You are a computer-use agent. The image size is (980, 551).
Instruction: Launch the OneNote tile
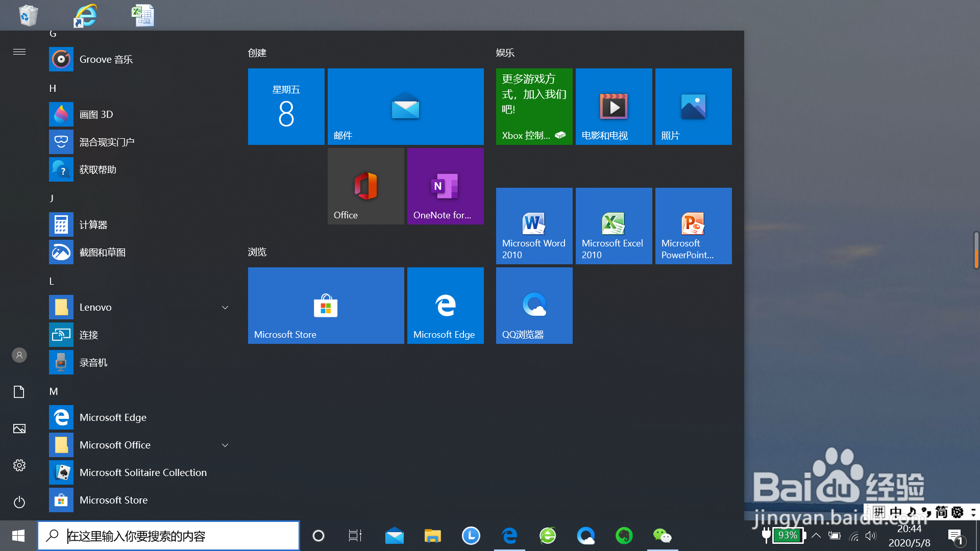(x=445, y=186)
